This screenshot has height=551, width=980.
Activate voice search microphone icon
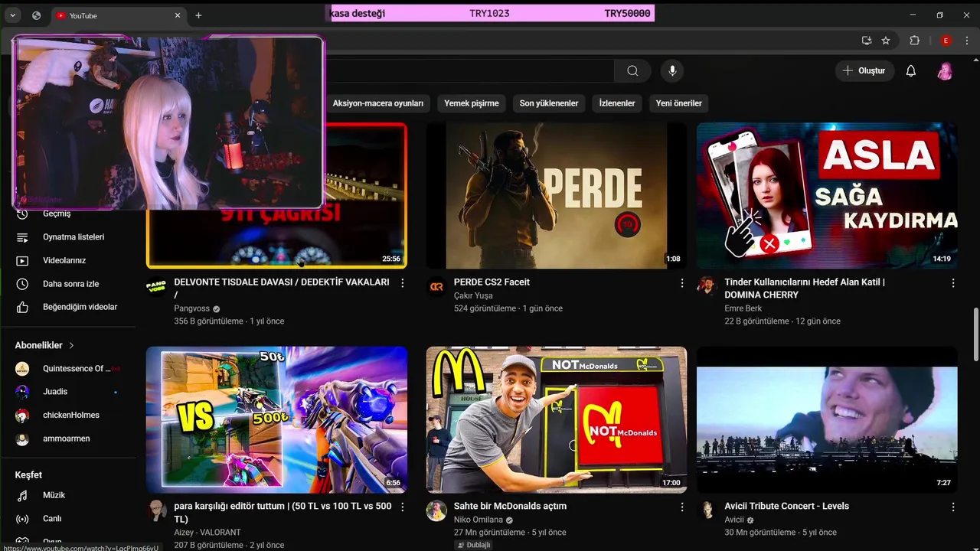672,71
